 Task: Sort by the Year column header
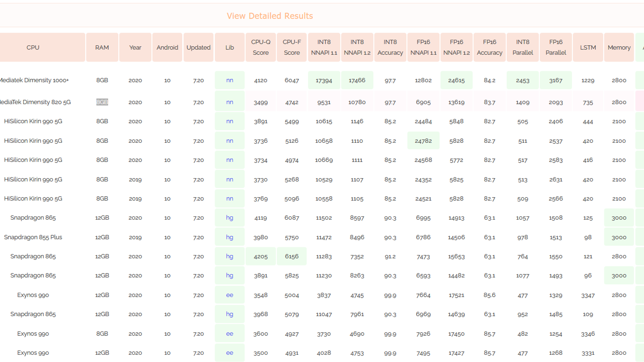[x=135, y=47]
